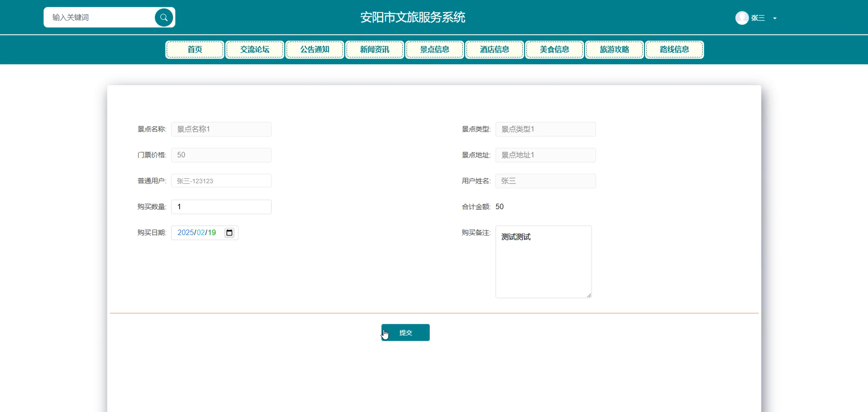The height and width of the screenshot is (412, 868).
Task: Expand the 张三 account dropdown arrow
Action: pos(775,18)
